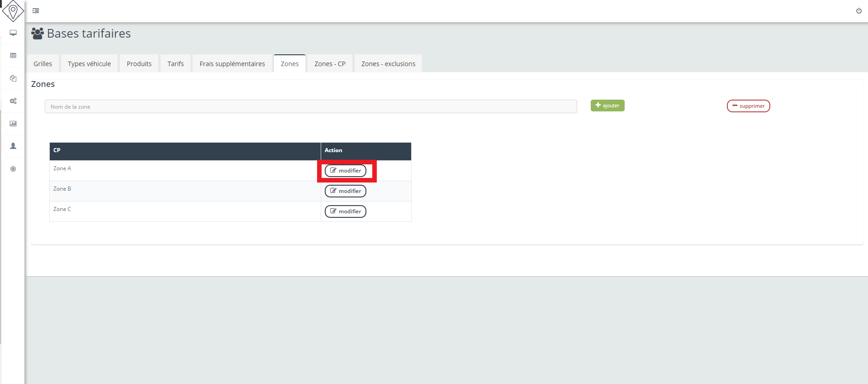Image resolution: width=868 pixels, height=384 pixels.
Task: Click the Bases tarifaires page title
Action: coord(89,34)
